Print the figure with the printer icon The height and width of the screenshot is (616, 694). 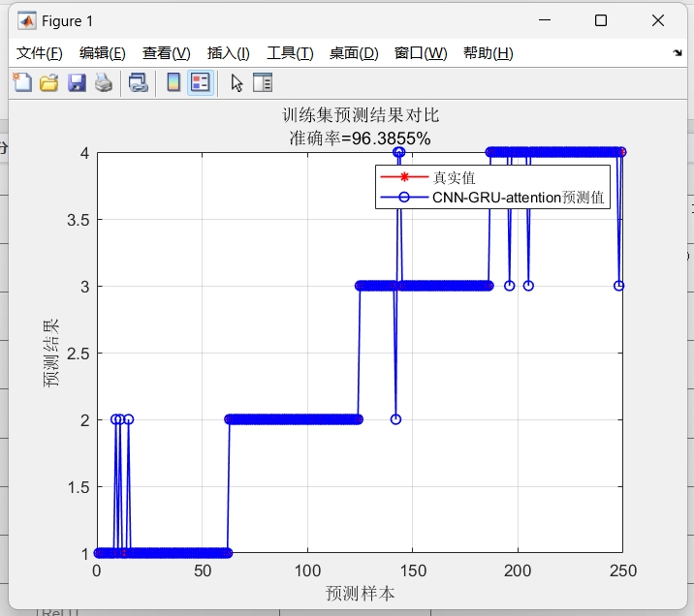click(x=104, y=82)
